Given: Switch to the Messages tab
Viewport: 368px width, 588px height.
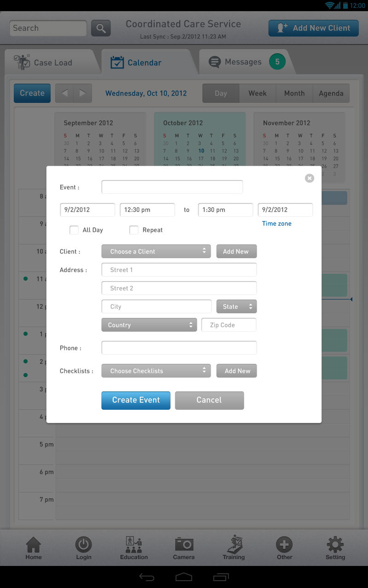Looking at the screenshot, I should pyautogui.click(x=244, y=62).
